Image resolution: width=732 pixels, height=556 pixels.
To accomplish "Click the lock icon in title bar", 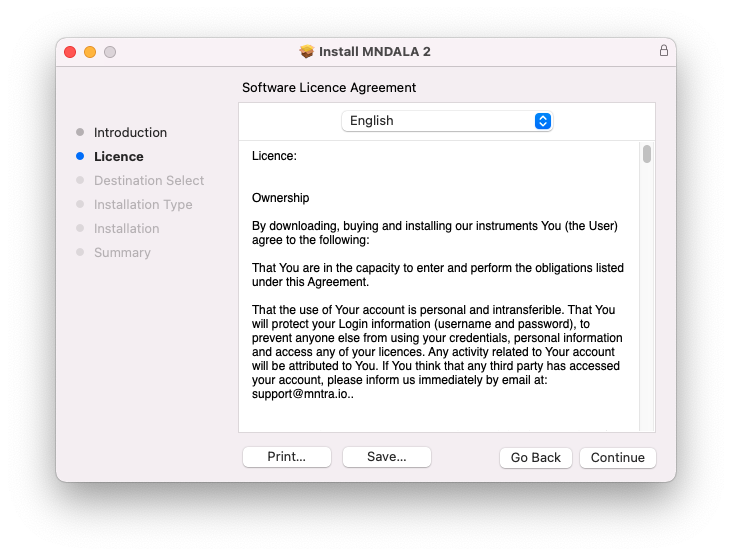I will click(663, 50).
